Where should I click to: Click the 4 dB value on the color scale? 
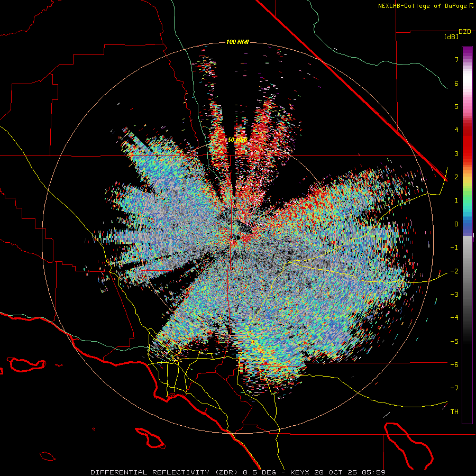pos(456,130)
